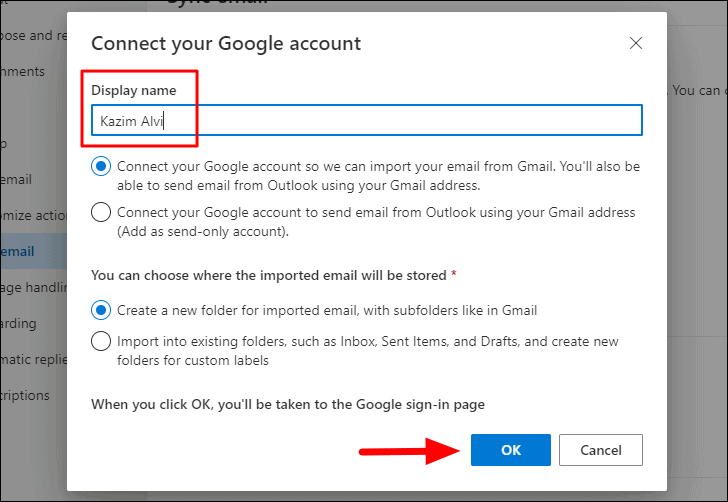Click the Cancel button

click(x=601, y=450)
